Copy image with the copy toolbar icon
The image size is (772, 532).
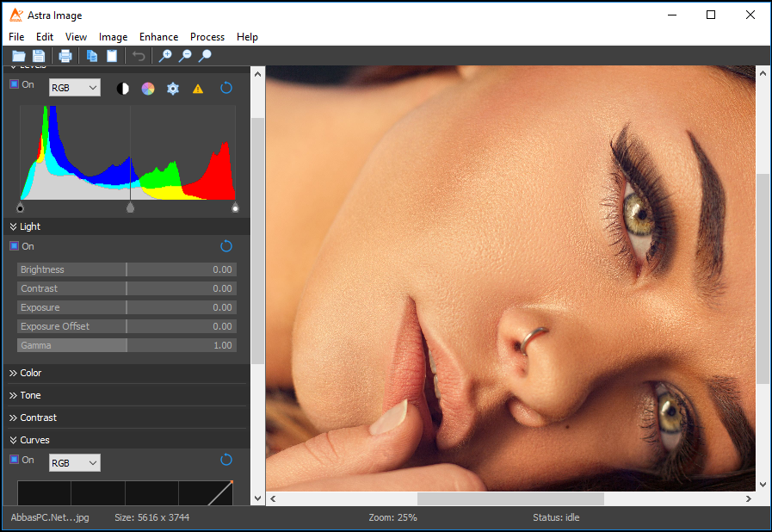tap(91, 56)
